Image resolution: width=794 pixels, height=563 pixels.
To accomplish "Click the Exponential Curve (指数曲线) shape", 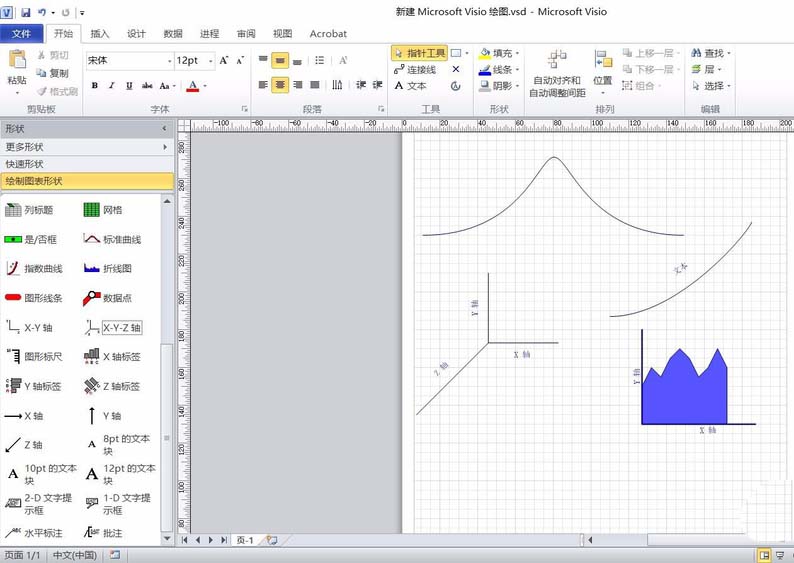I will (34, 268).
